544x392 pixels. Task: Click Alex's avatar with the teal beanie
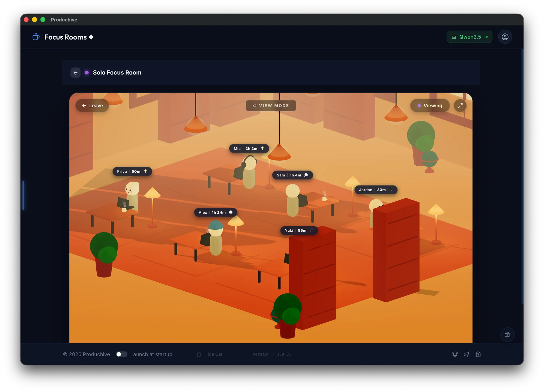tap(216, 237)
